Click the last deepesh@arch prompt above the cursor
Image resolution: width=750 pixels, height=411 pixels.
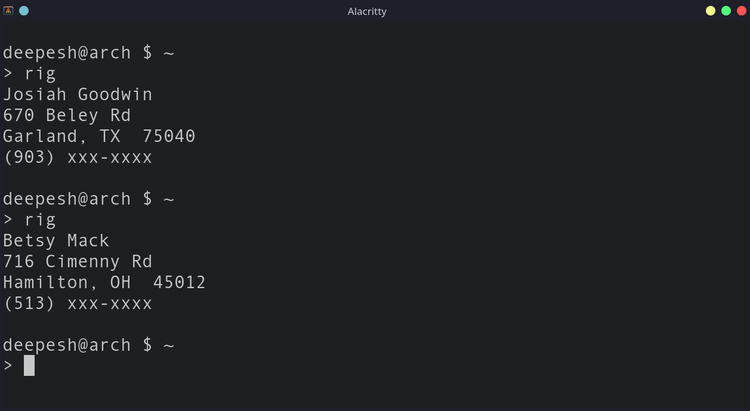click(x=88, y=345)
